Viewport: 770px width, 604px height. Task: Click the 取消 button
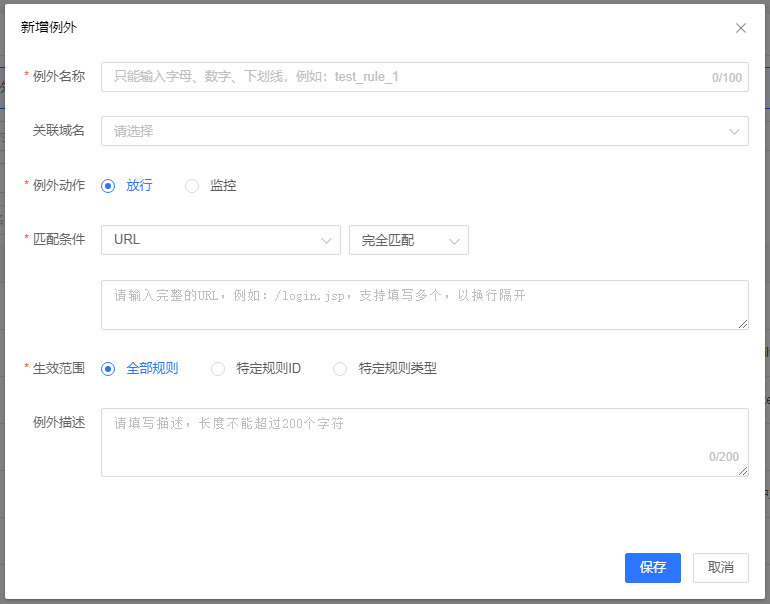tap(720, 568)
